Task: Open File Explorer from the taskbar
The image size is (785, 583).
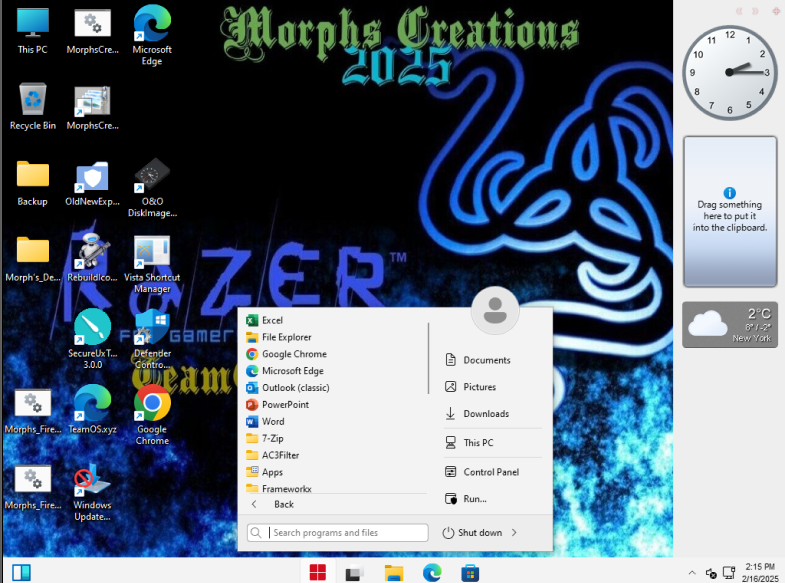Action: click(394, 572)
